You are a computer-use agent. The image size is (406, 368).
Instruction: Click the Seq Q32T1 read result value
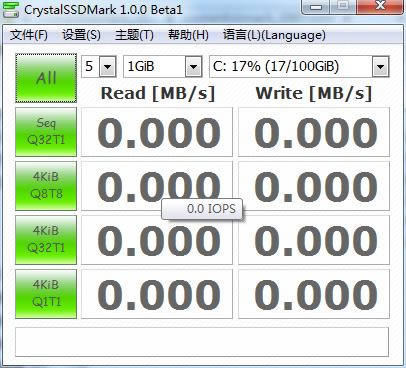point(157,132)
